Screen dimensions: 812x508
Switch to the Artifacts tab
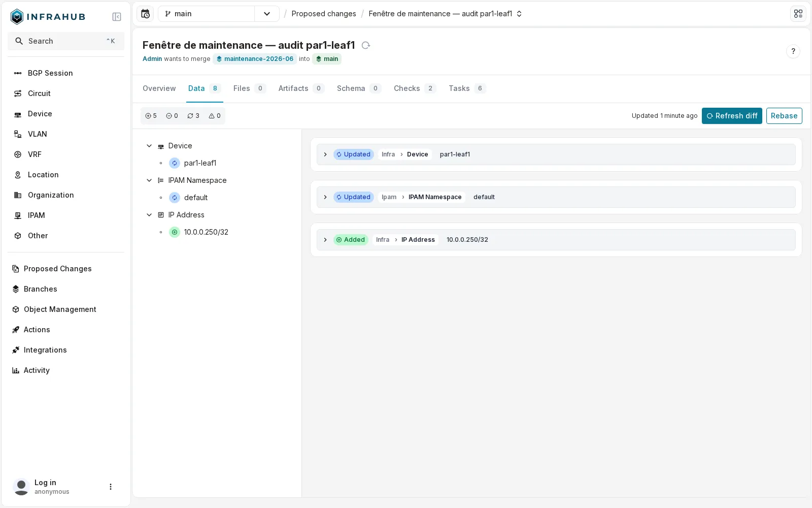click(301, 88)
